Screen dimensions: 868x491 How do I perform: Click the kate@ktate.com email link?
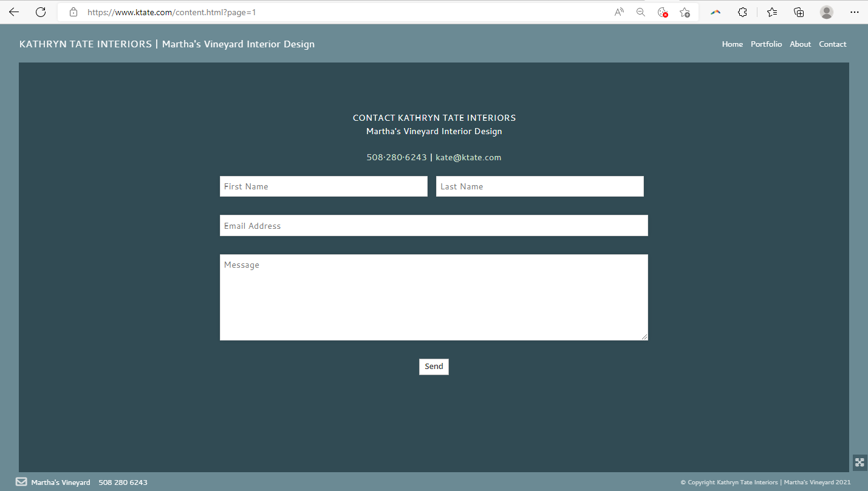tap(468, 157)
